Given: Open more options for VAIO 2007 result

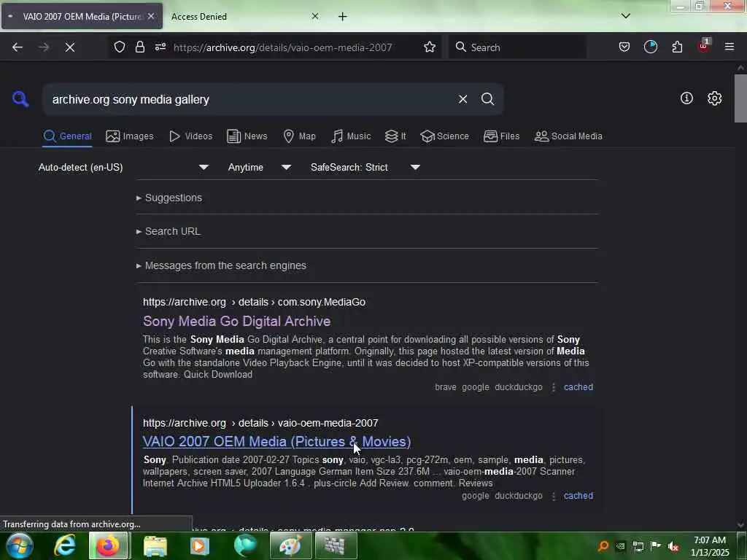Looking at the screenshot, I should tap(554, 496).
